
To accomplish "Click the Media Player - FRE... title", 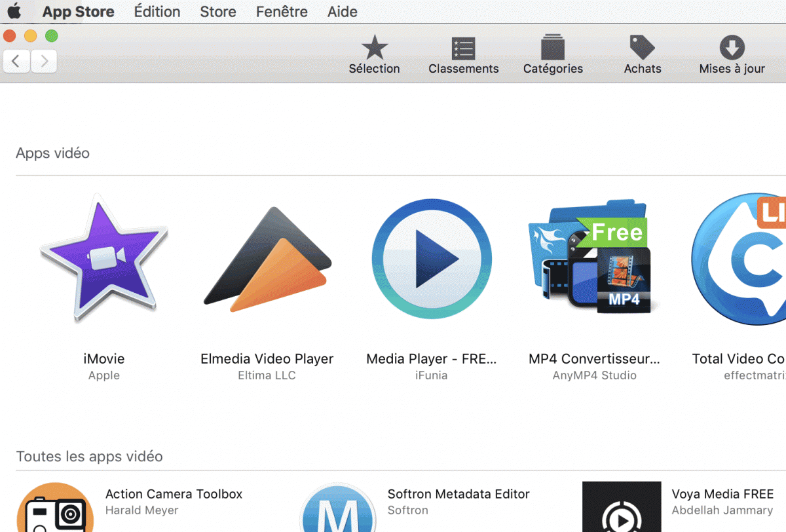I will 432,359.
